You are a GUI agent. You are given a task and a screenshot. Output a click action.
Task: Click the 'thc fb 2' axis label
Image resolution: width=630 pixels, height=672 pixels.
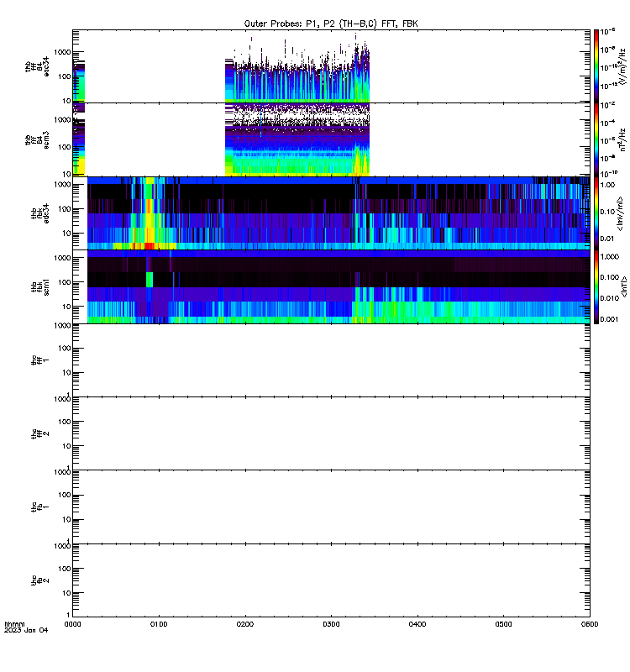pos(40,581)
